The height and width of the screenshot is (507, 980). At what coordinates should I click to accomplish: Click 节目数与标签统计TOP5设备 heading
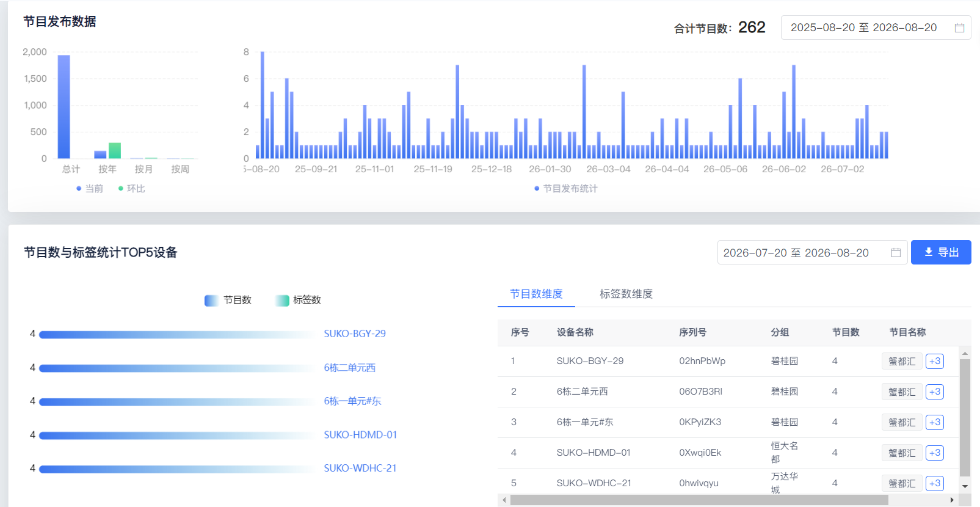pyautogui.click(x=101, y=252)
